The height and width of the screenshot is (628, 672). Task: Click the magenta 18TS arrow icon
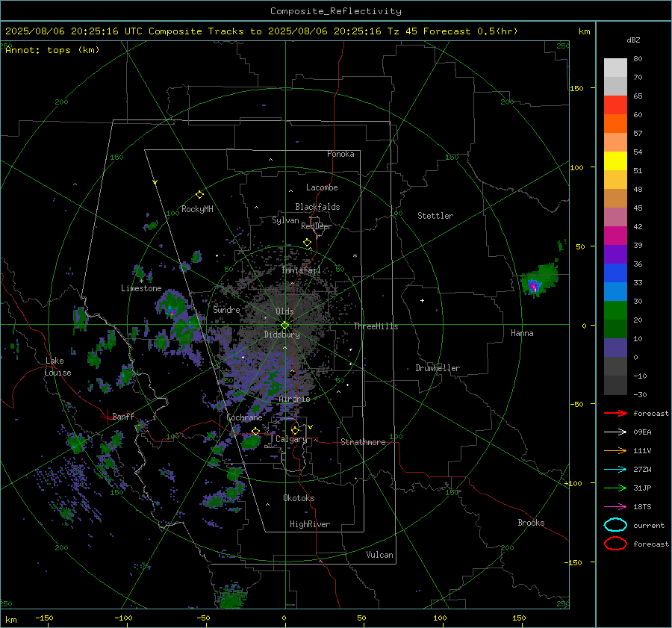[x=615, y=507]
